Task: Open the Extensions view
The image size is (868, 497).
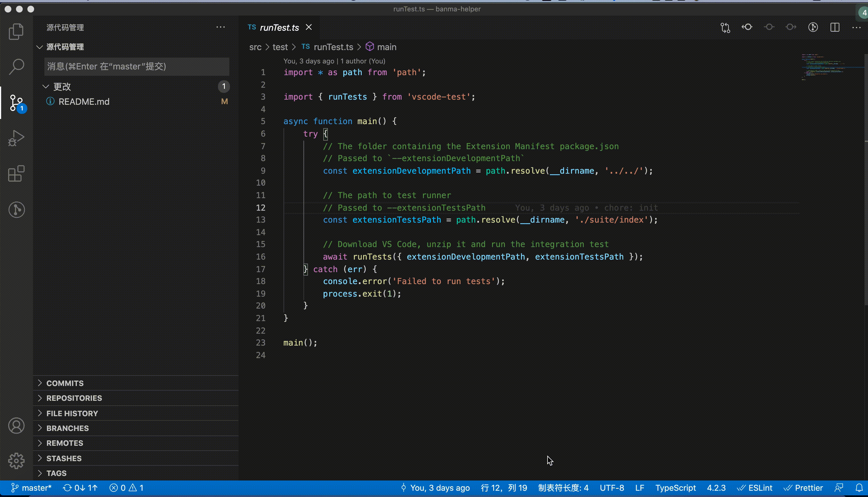Action: pos(16,174)
